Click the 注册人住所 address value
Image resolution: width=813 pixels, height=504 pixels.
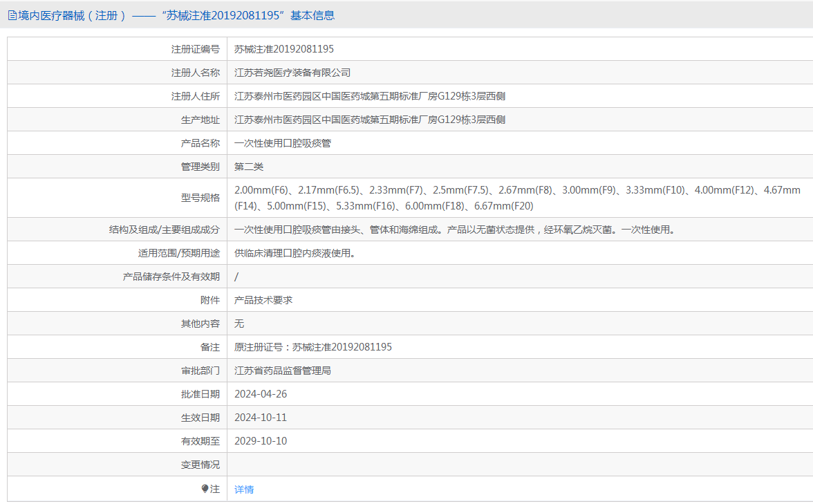click(370, 96)
